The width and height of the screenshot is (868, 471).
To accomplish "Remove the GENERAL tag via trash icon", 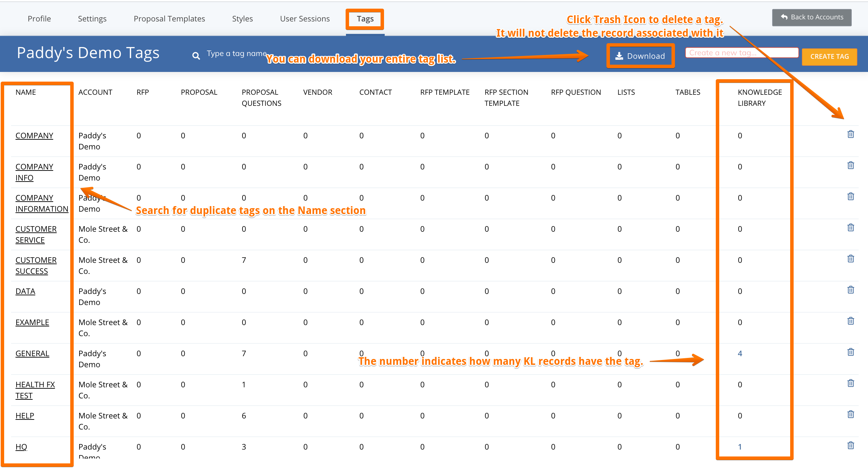I will 851,352.
